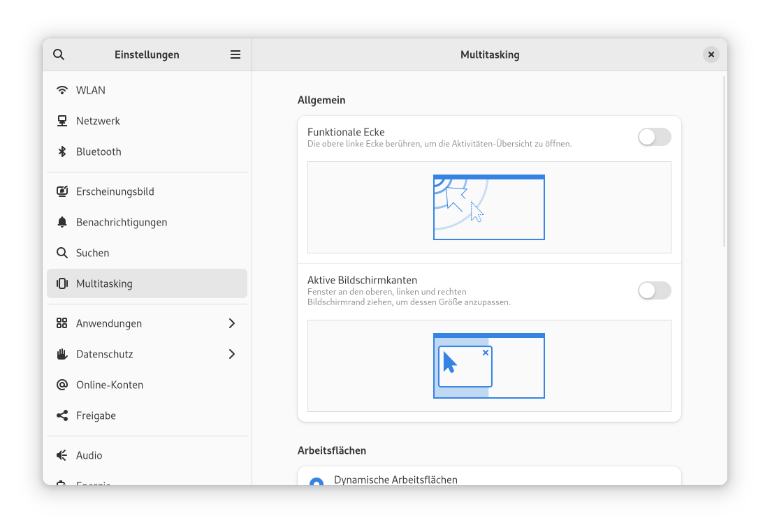Image resolution: width=770 pixels, height=532 pixels.
Task: Enable the Funktionale Ecke switch
Action: (654, 137)
